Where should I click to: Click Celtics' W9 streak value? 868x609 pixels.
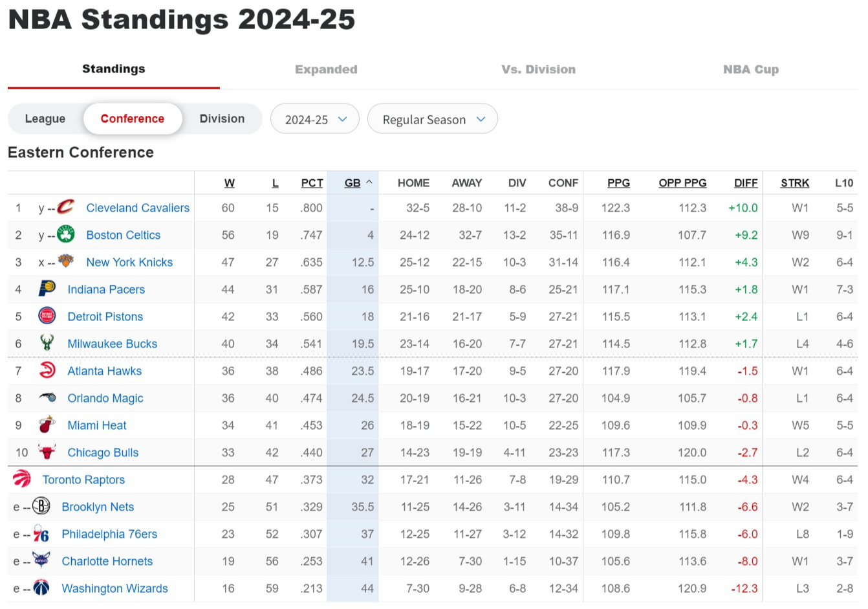(800, 235)
